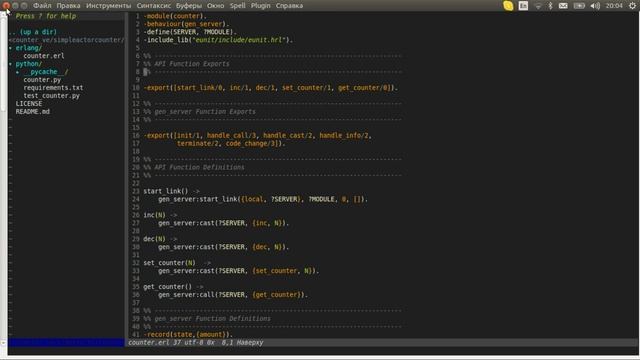The image size is (640, 360).
Task: Open the Bluetooth indicator menu
Action: tap(550, 6)
